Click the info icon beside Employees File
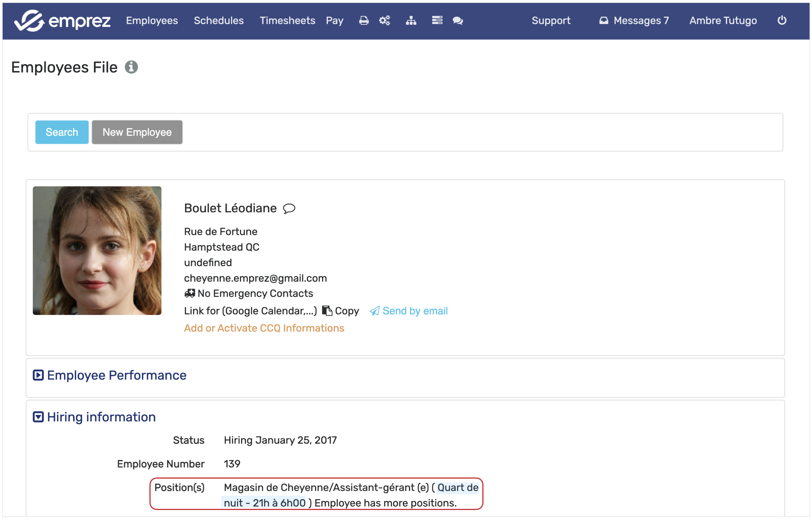Image resolution: width=812 pixels, height=520 pixels. [131, 67]
